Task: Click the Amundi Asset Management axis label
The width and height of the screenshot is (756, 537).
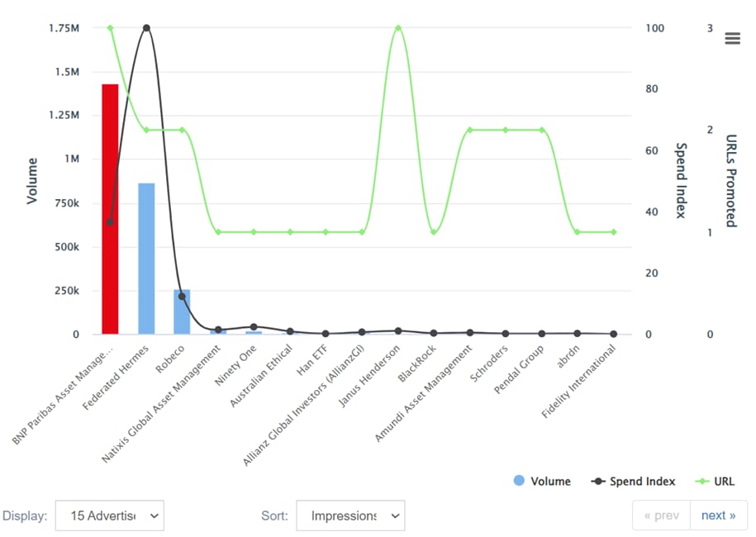Action: tap(424, 393)
